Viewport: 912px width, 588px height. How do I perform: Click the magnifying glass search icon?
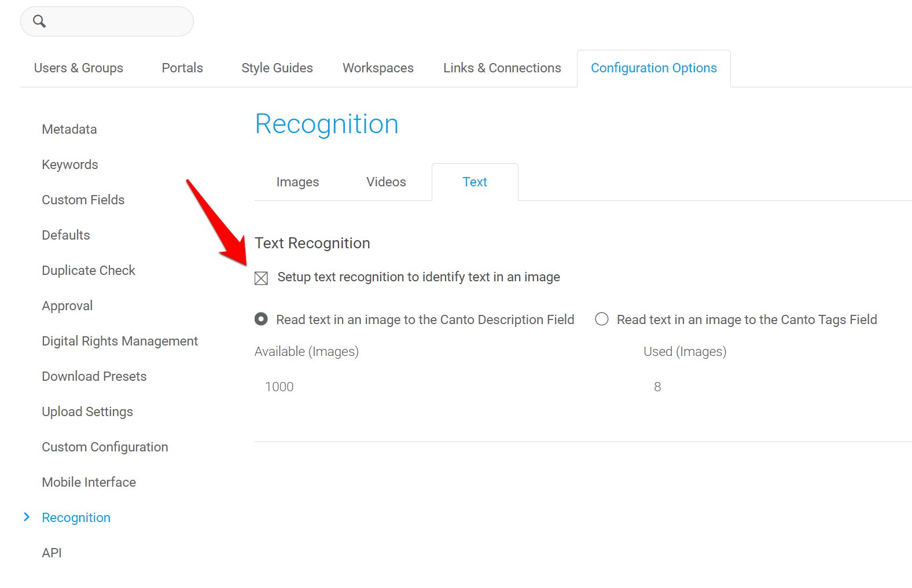(x=39, y=21)
